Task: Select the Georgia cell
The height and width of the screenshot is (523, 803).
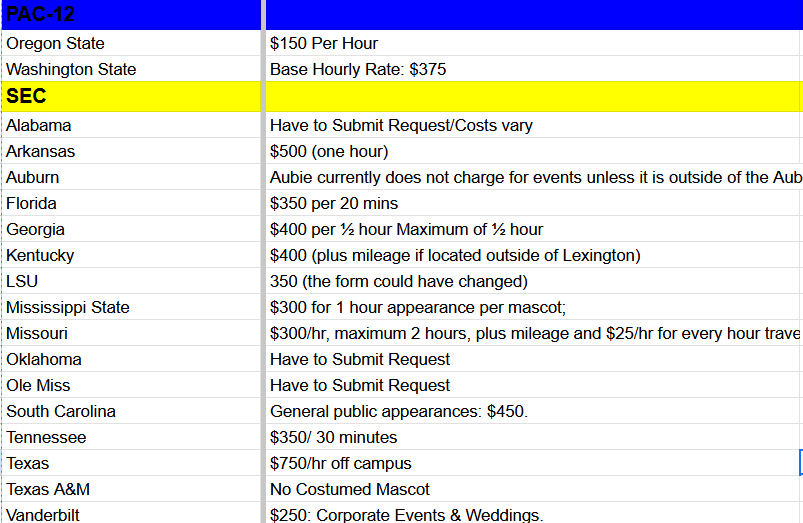Action: click(131, 229)
